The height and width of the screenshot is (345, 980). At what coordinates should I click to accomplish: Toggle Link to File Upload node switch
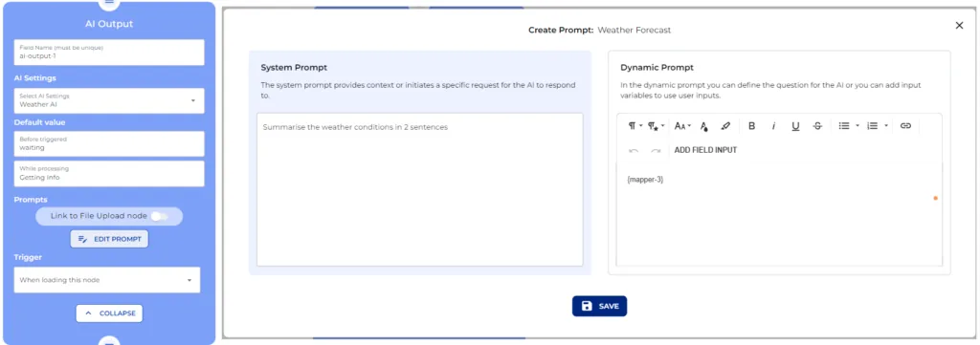pos(160,216)
